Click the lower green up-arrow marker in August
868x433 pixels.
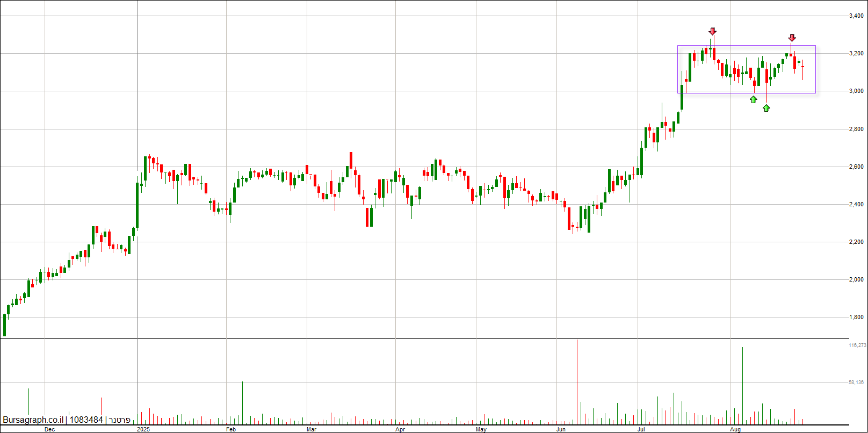(766, 108)
